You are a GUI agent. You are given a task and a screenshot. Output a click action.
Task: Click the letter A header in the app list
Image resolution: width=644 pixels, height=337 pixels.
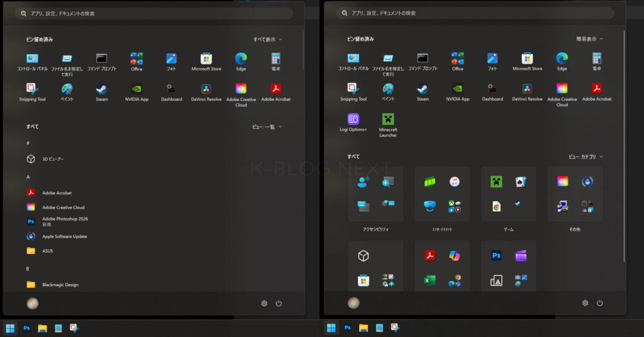point(28,177)
